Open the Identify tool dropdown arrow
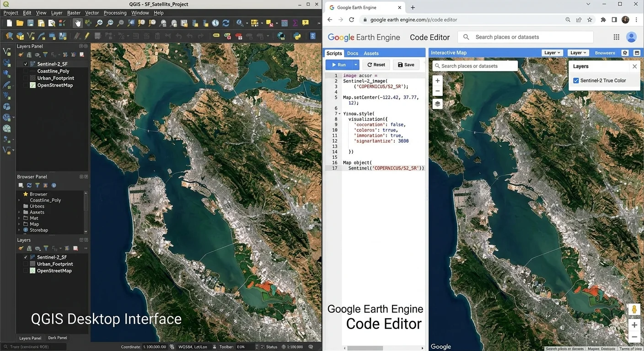This screenshot has width=644, height=351. pyautogui.click(x=246, y=23)
